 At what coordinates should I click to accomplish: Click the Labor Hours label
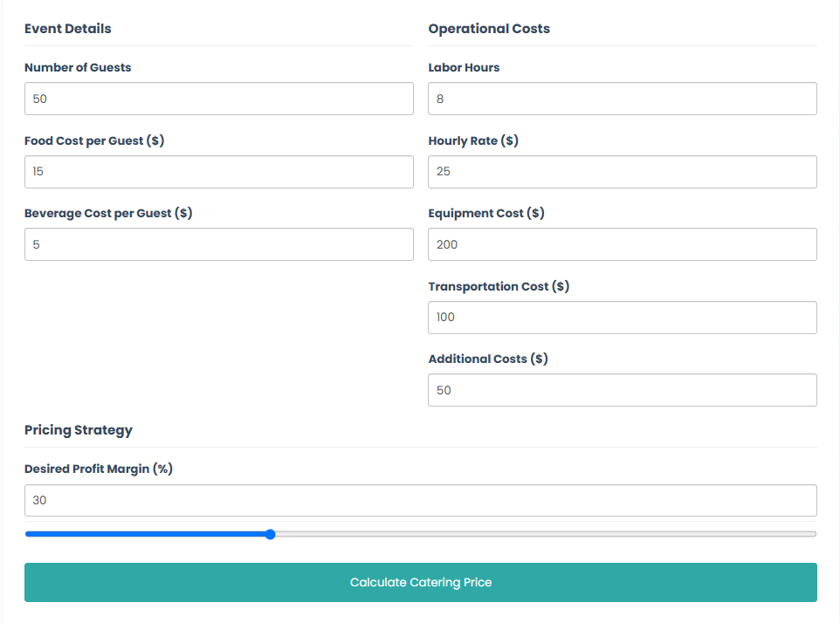click(x=464, y=67)
